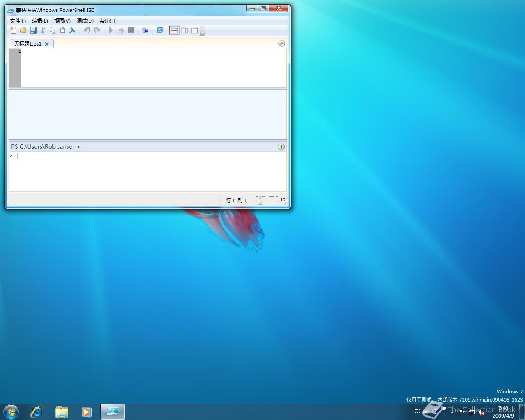Screen dimensions: 525x420
Task: Move the command pane up with the green arrow
Action: pyautogui.click(x=281, y=147)
